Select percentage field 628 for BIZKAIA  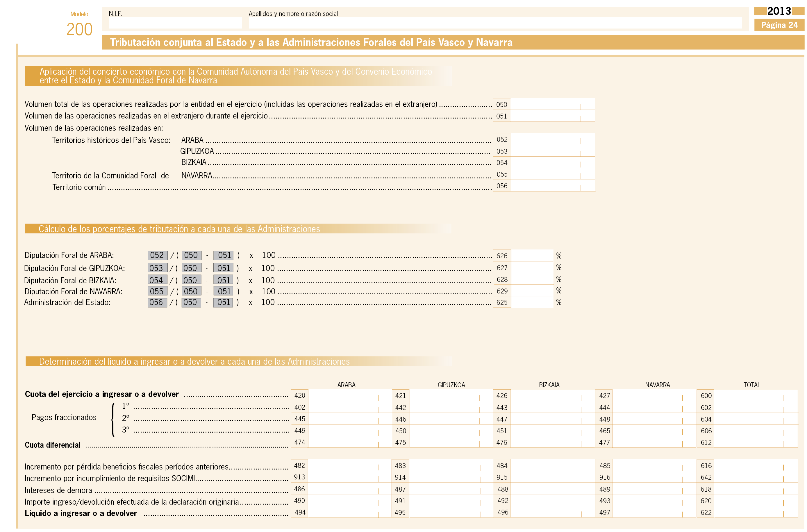point(532,279)
